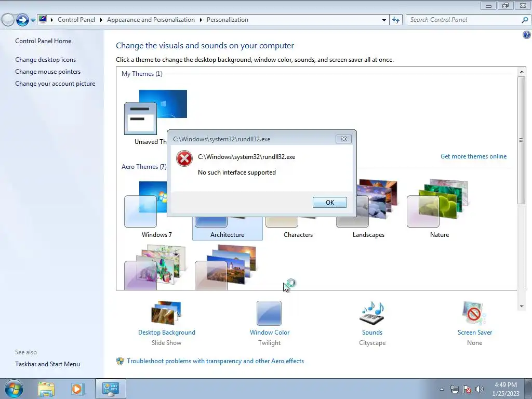Click the Back navigation button
This screenshot has height=399, width=532.
7,20
